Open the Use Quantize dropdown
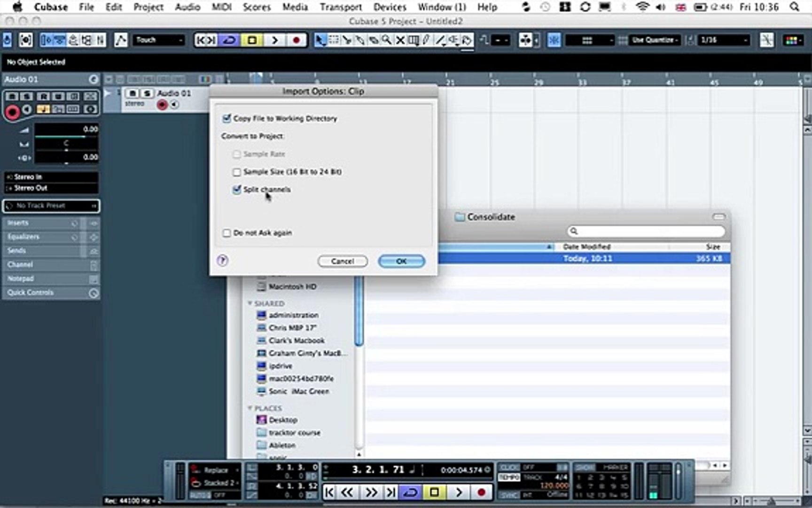This screenshot has height=508, width=812. (655, 40)
